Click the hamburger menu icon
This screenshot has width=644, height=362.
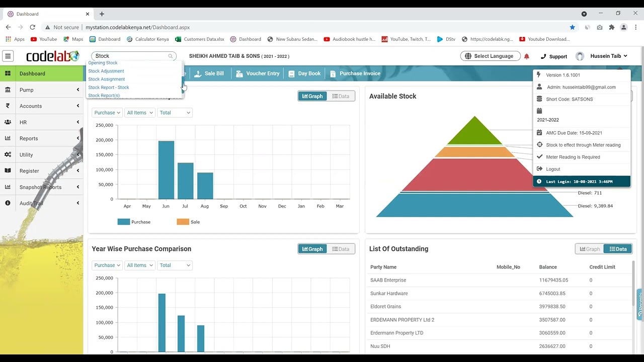[x=8, y=56]
